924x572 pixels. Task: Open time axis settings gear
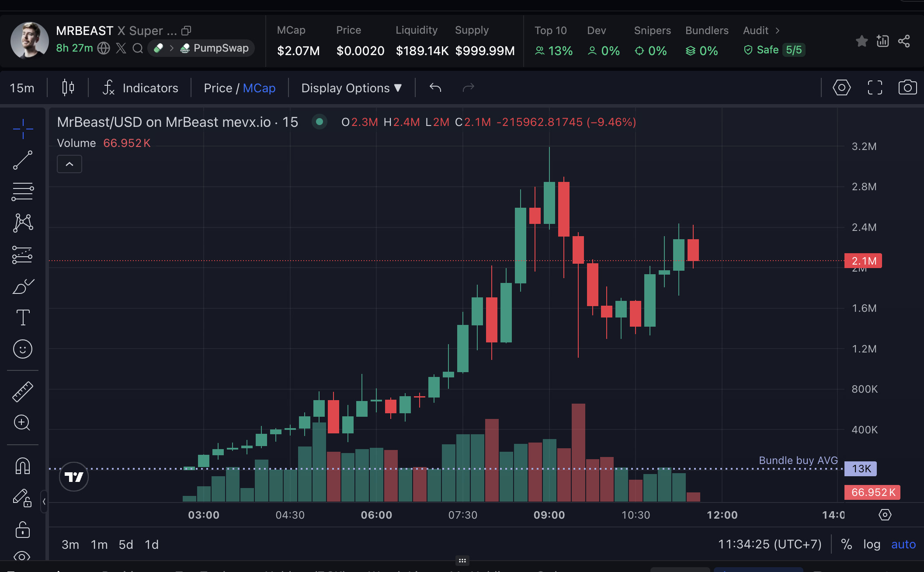coord(885,515)
